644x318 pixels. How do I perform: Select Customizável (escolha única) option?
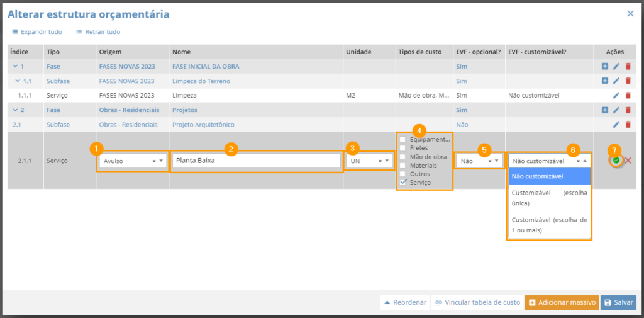point(550,198)
